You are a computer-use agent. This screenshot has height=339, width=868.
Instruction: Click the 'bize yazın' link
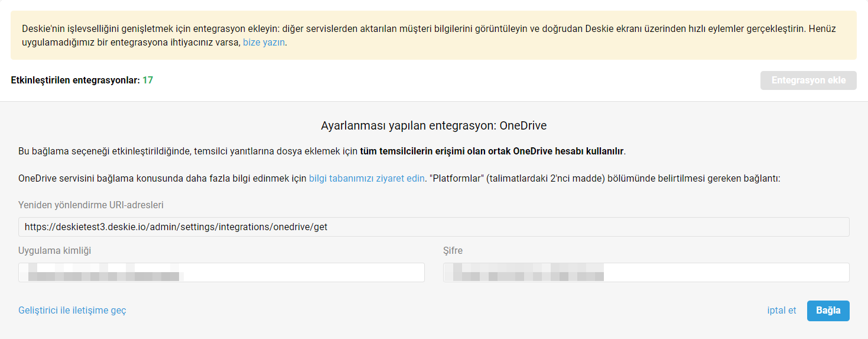264,43
